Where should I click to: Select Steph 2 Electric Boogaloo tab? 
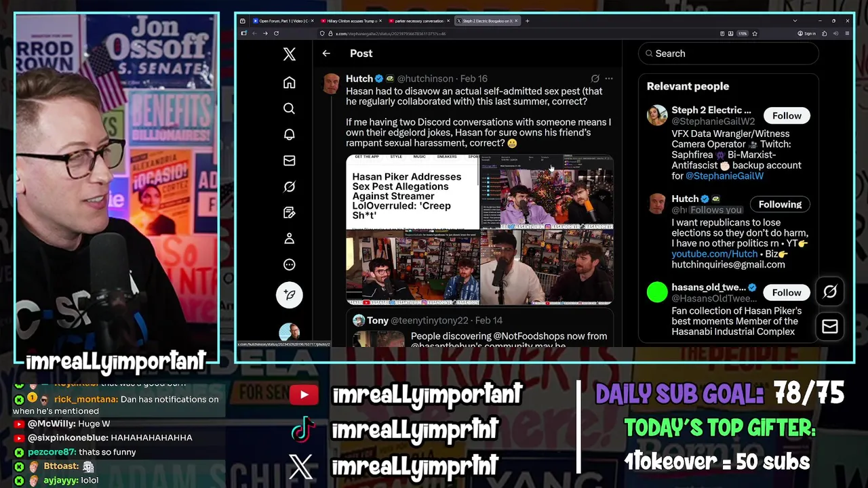488,21
